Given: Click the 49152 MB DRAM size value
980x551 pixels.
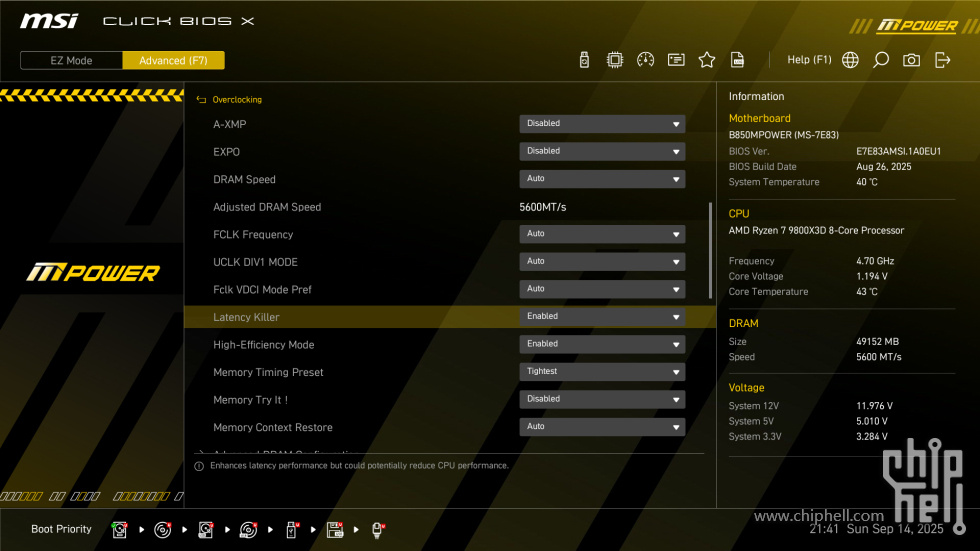Looking at the screenshot, I should [878, 342].
